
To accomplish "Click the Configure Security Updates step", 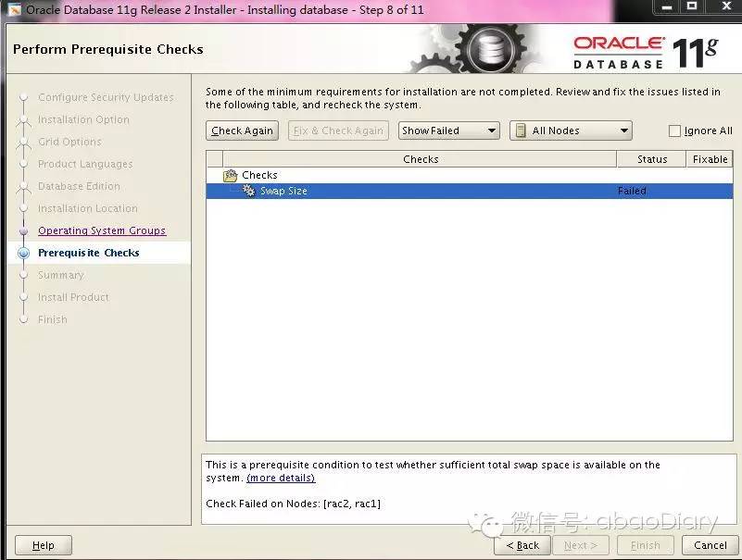I will point(106,97).
